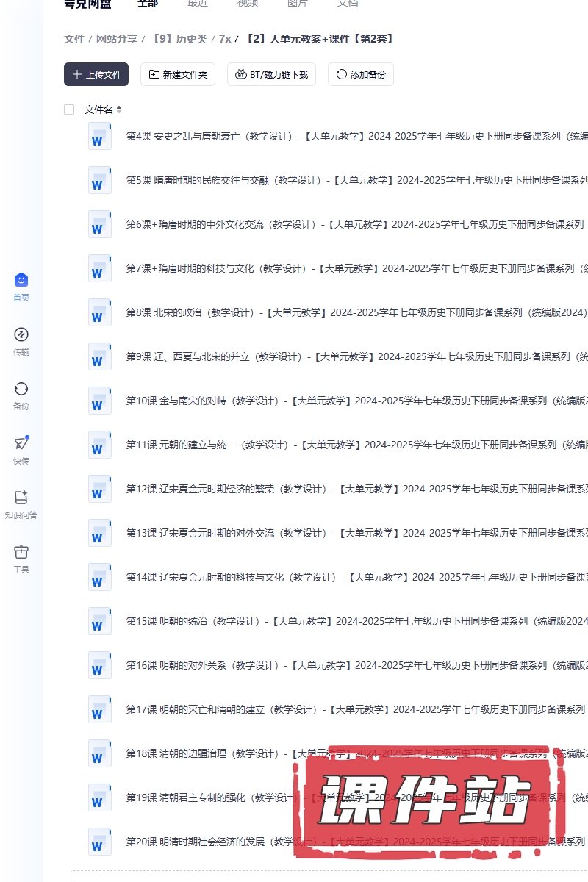
Task: Open the 第4课 安史之乱与唐朝衰亡 document
Action: [294, 136]
